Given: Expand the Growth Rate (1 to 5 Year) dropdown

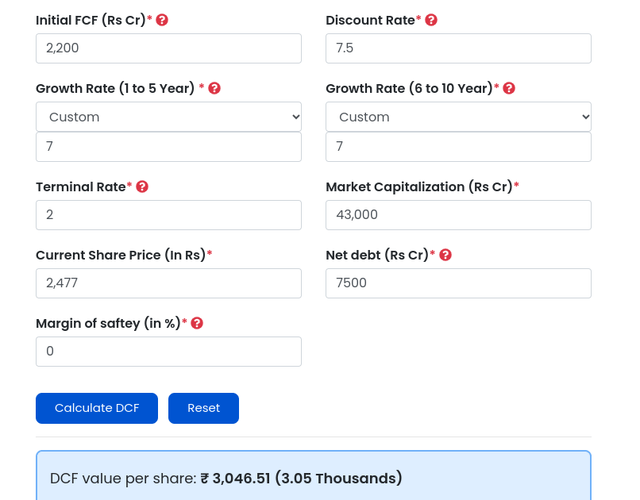Looking at the screenshot, I should click(168, 117).
